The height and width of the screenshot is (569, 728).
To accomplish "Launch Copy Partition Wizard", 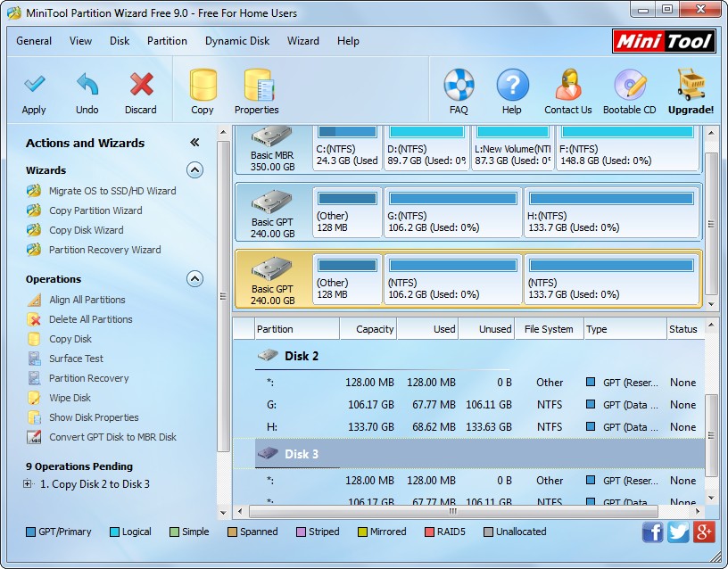I will click(95, 210).
